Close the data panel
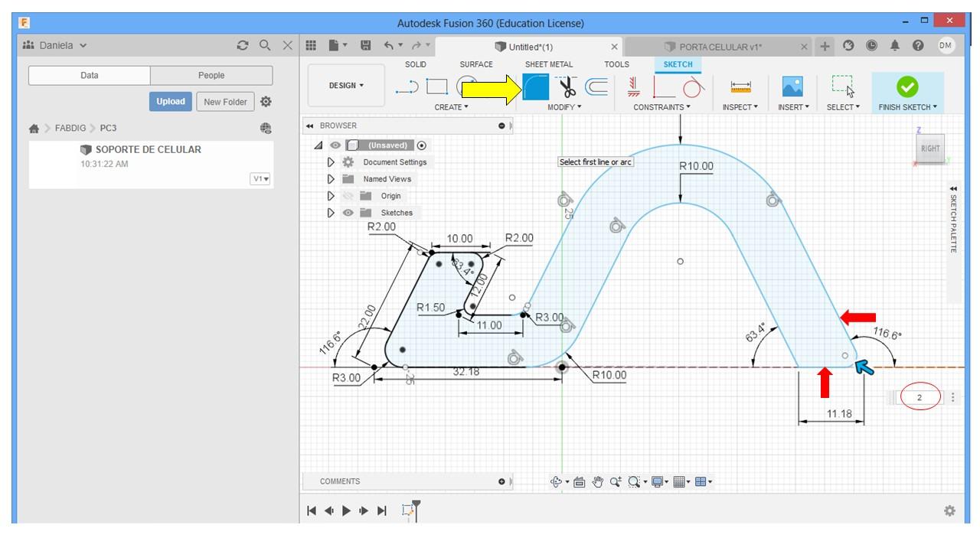The width and height of the screenshot is (980, 551). (x=287, y=46)
